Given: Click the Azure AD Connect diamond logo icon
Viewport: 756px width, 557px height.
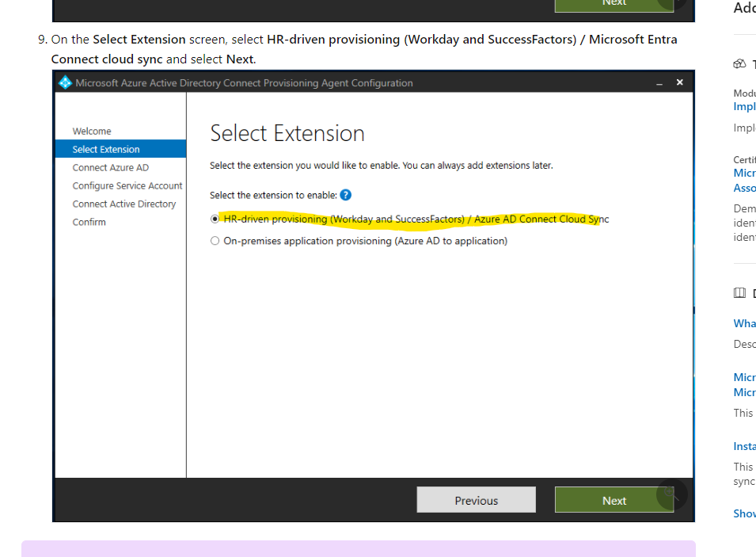Looking at the screenshot, I should (x=65, y=83).
